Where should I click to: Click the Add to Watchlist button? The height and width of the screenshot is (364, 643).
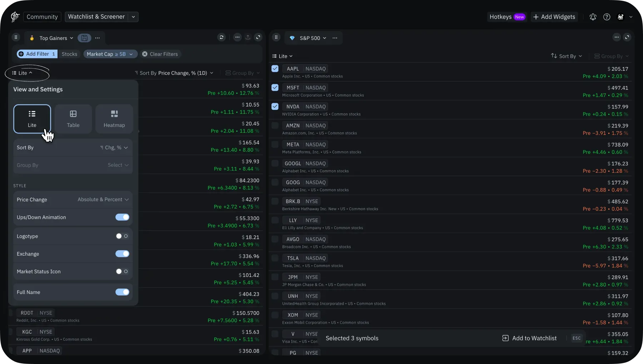coord(529,338)
